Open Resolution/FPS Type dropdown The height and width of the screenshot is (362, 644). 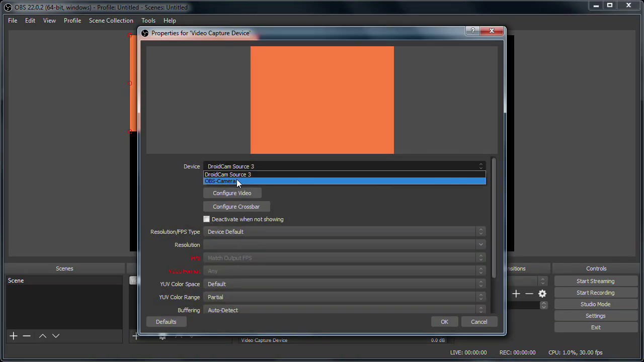coord(345,232)
